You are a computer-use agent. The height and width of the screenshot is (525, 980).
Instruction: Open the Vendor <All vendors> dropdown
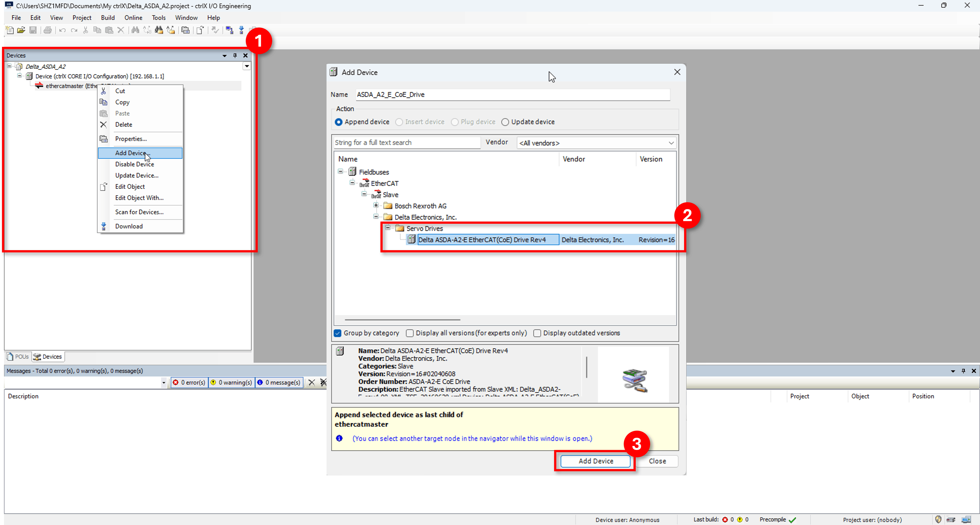[x=596, y=143]
